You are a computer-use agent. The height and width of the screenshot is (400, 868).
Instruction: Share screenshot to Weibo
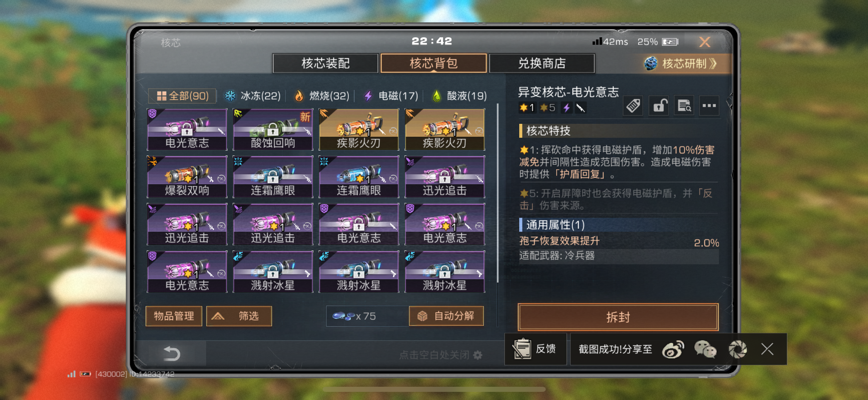click(673, 349)
